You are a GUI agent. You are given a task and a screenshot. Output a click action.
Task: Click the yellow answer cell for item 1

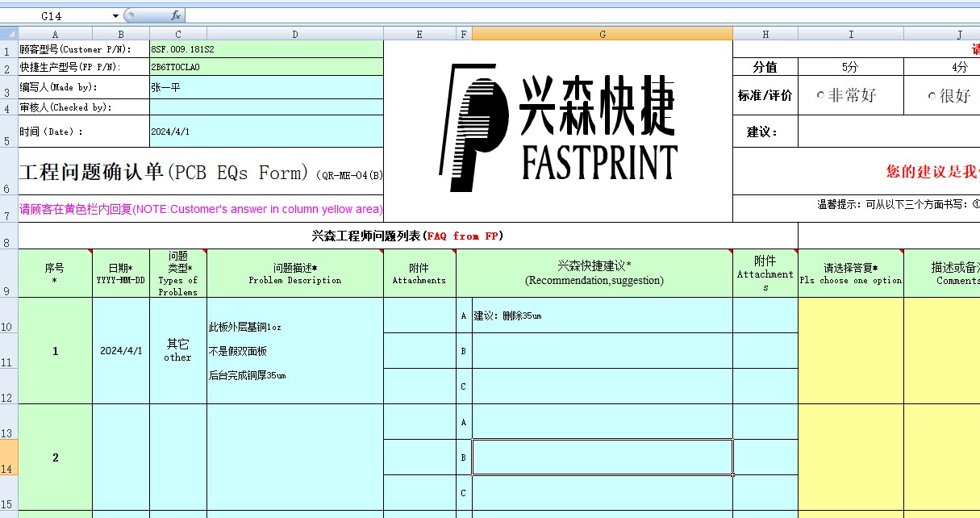click(851, 351)
